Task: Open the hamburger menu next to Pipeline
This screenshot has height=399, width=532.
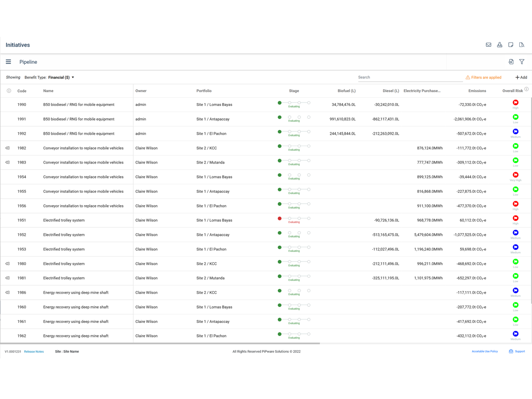Action: click(x=9, y=62)
